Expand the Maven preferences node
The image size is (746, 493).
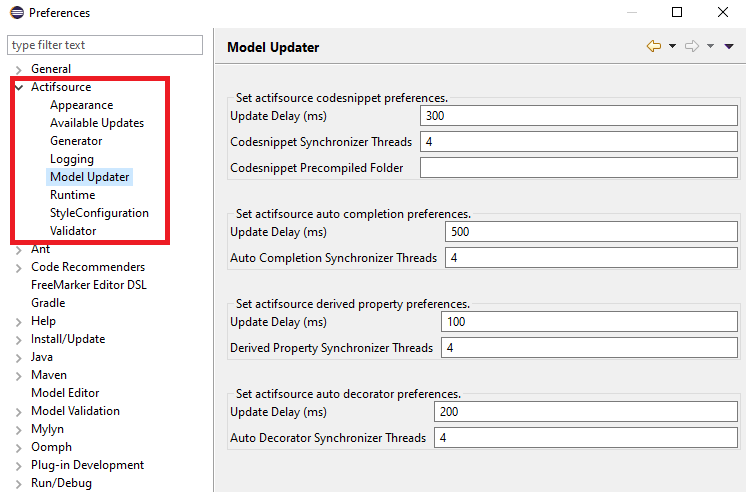[19, 375]
